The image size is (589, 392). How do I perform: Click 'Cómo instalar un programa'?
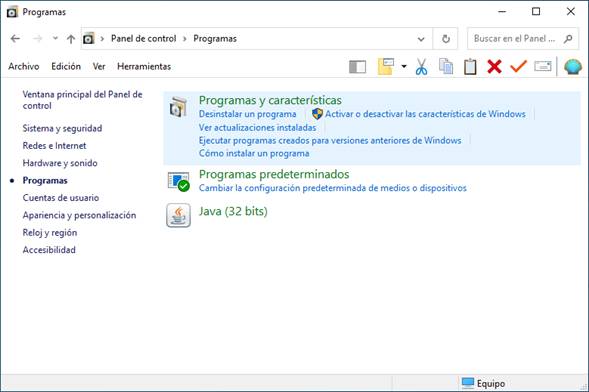[x=254, y=153]
